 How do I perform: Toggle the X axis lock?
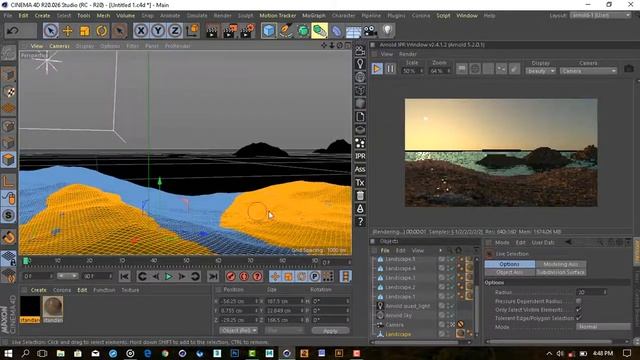141,31
